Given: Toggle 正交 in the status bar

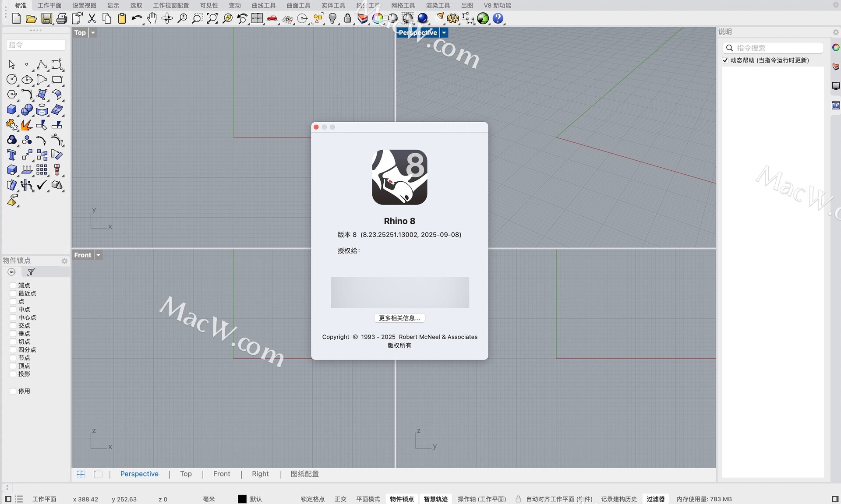Looking at the screenshot, I should [340, 499].
